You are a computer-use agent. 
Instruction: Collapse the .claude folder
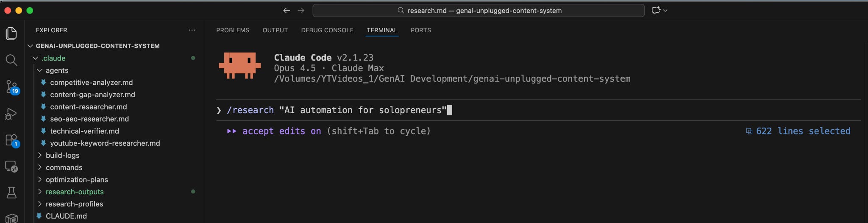(36, 58)
